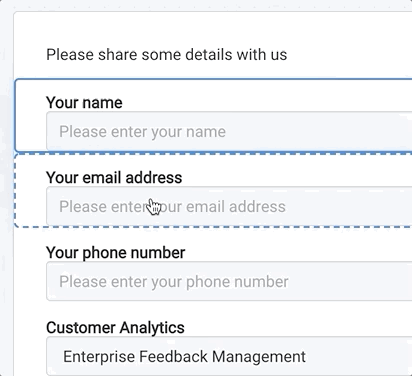Focus the email address input field
The width and height of the screenshot is (412, 376).
229,206
